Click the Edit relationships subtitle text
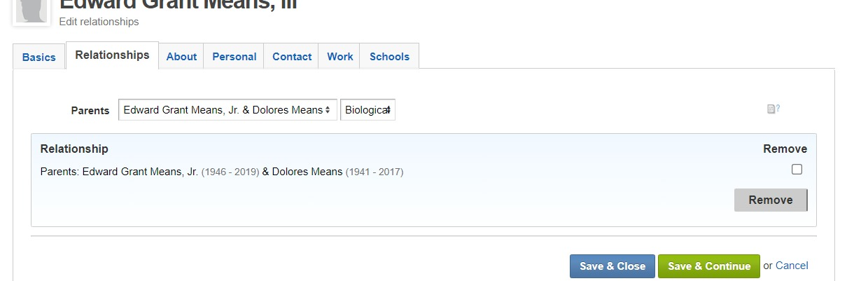This screenshot has width=868, height=281. click(x=99, y=22)
